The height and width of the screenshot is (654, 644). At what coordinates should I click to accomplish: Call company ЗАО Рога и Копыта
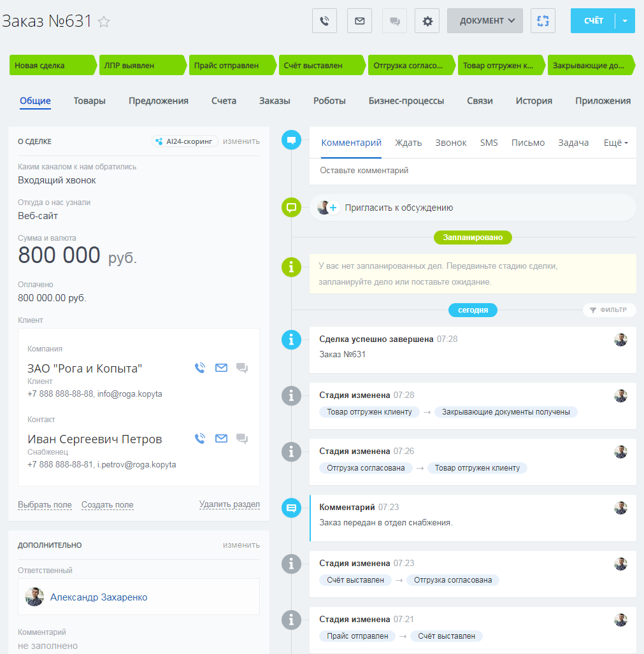point(200,368)
